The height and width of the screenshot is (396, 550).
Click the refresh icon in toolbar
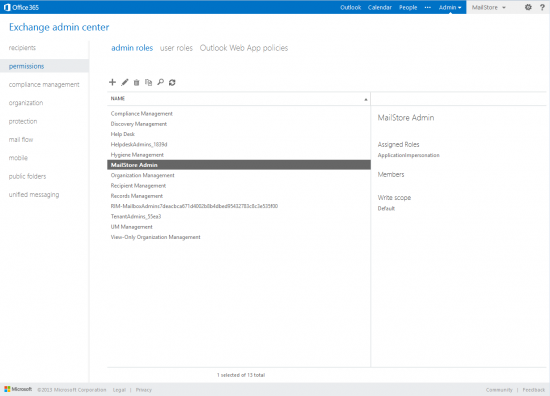[172, 82]
